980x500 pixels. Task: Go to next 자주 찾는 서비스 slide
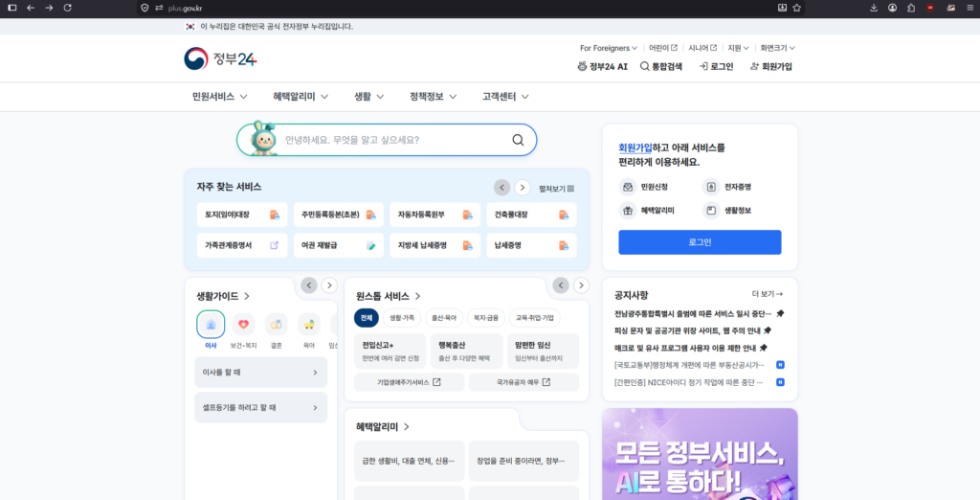523,188
